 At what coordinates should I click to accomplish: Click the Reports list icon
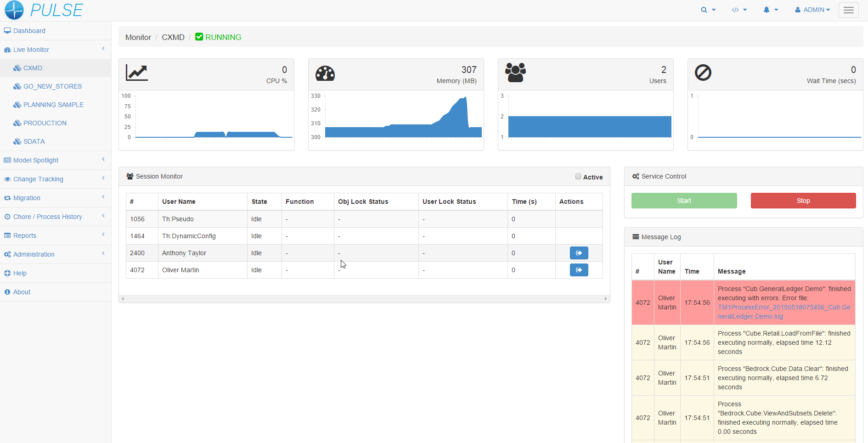point(7,236)
